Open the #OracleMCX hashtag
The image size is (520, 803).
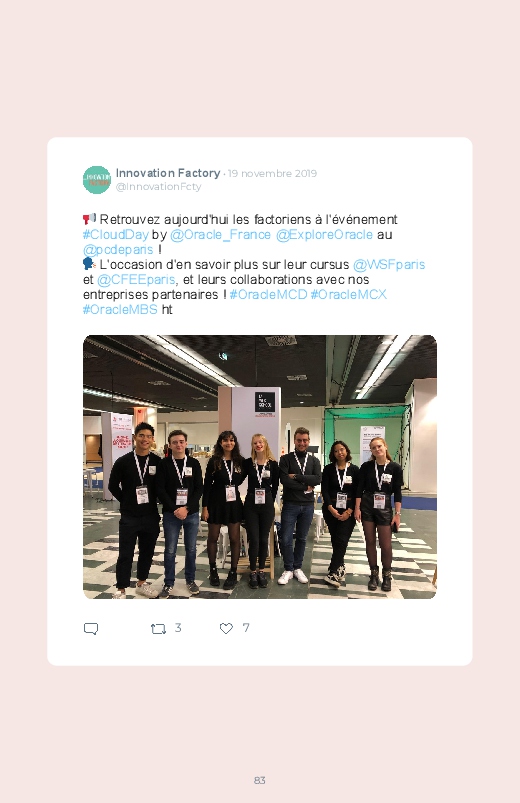click(x=348, y=294)
